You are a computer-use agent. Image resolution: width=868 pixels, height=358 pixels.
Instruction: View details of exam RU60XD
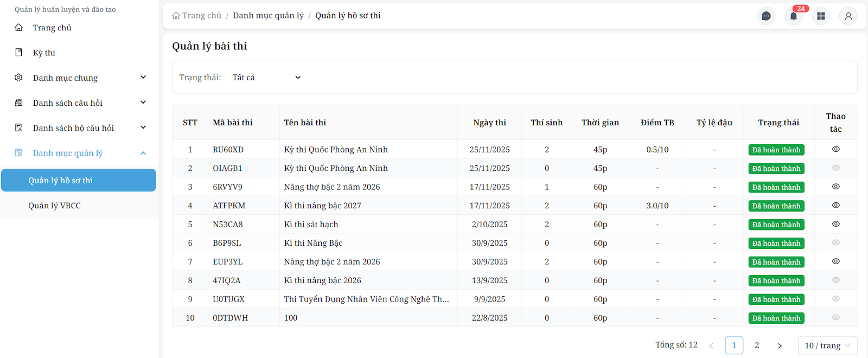point(835,149)
